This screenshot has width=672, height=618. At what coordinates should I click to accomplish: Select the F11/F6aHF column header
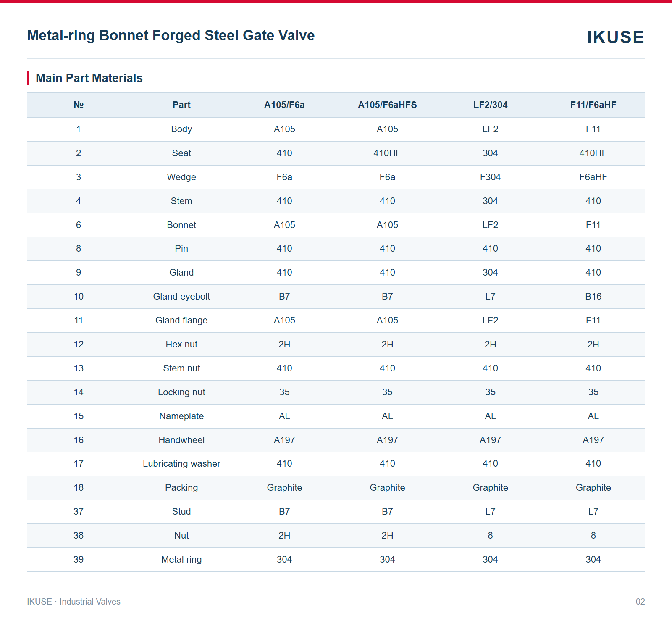[x=593, y=105]
